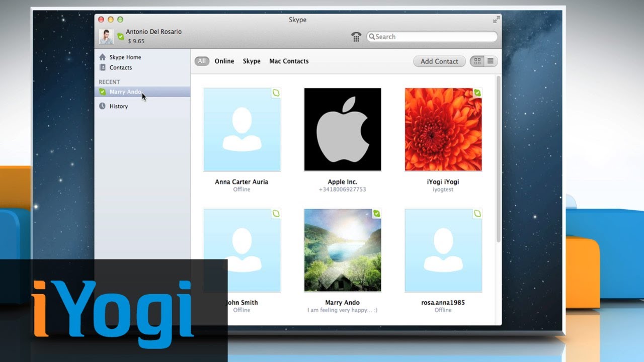The height and width of the screenshot is (362, 644).
Task: Click Antonio Del Rosario profile picture
Action: 106,36
